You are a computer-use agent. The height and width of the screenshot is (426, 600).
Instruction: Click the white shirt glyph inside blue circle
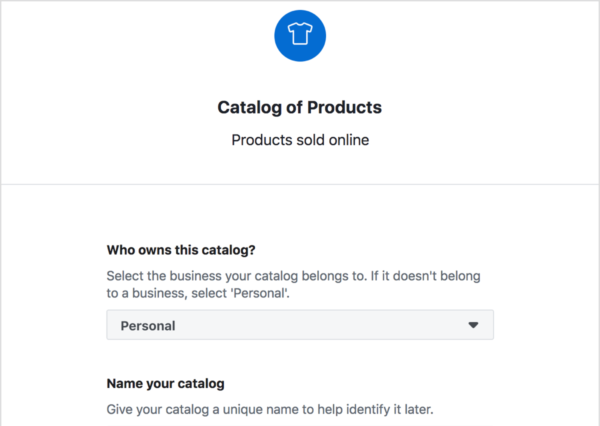coord(300,33)
